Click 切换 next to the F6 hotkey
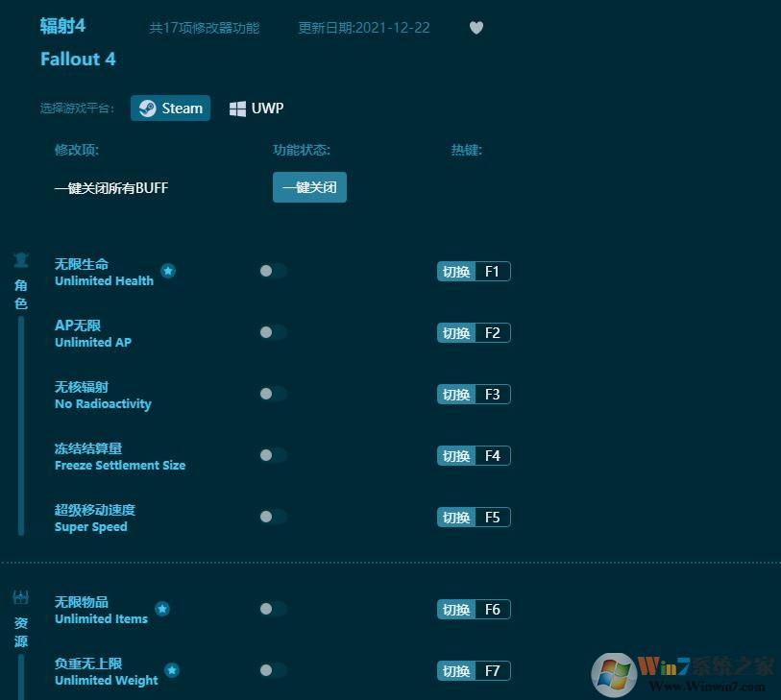The height and width of the screenshot is (700, 781). pyautogui.click(x=454, y=609)
